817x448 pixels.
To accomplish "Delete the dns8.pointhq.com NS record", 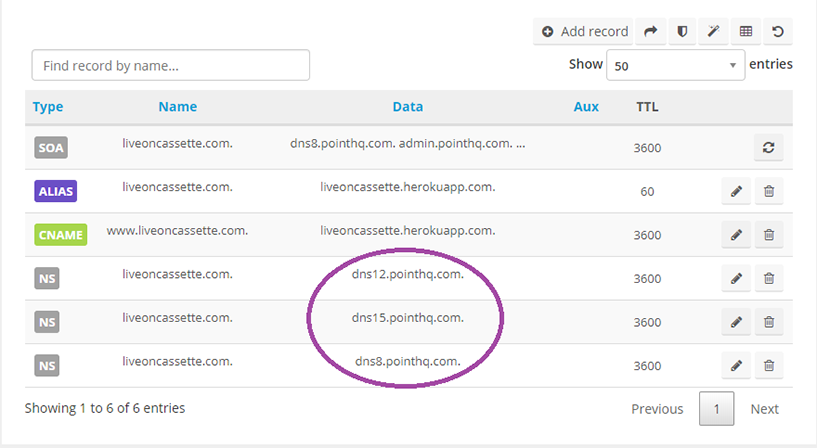I will [769, 366].
